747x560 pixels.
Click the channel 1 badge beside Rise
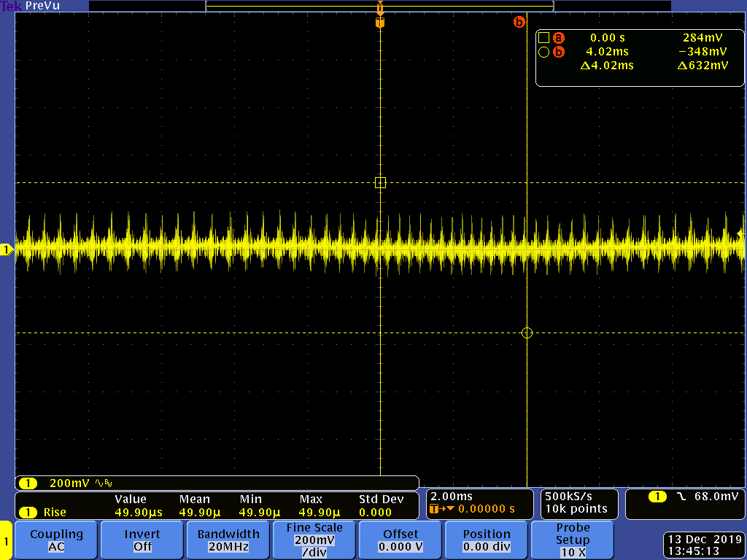pyautogui.click(x=28, y=513)
